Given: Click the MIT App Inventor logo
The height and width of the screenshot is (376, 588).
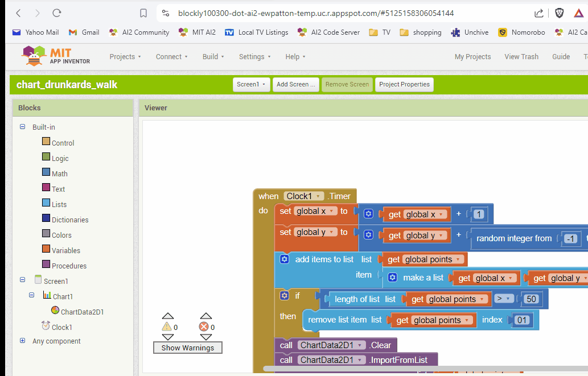Looking at the screenshot, I should click(32, 56).
